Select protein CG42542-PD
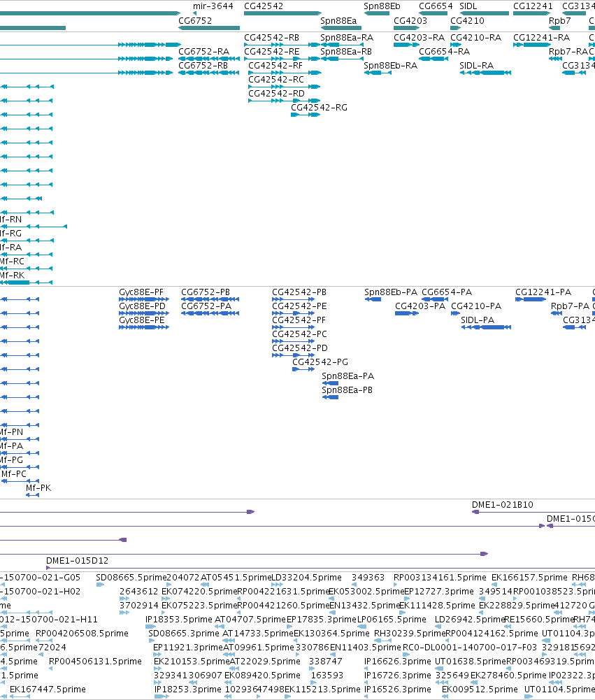 (x=293, y=355)
